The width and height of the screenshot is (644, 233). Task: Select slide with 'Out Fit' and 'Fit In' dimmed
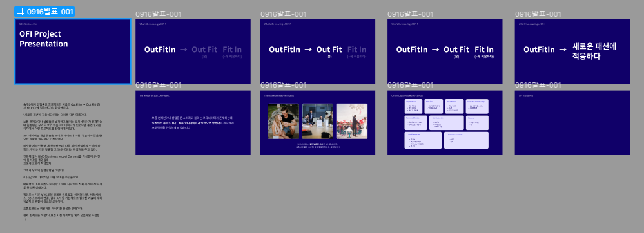coord(193,51)
